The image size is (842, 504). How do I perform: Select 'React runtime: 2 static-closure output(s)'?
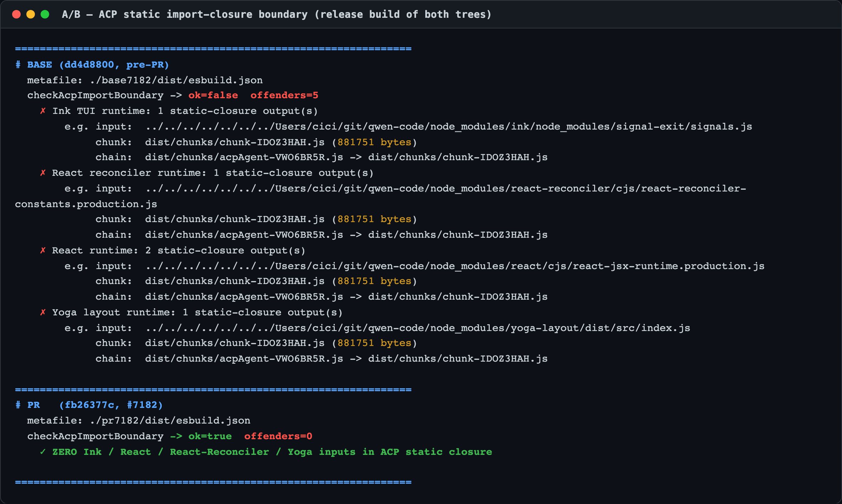[x=179, y=251]
